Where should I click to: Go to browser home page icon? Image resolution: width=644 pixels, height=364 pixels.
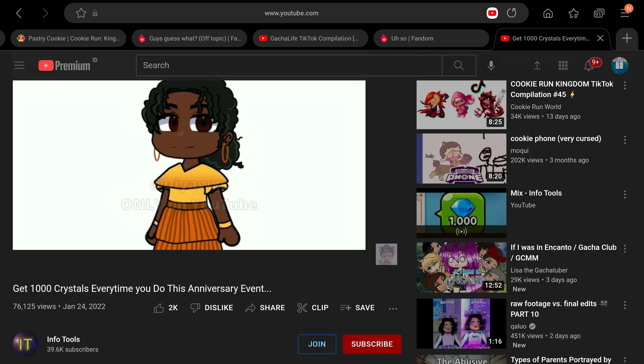pos(548,13)
